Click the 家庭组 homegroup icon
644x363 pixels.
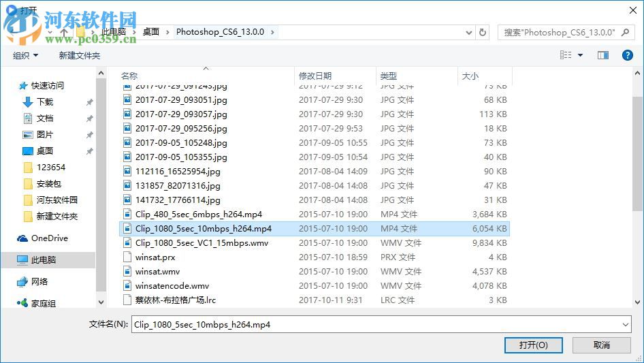pyautogui.click(x=22, y=303)
